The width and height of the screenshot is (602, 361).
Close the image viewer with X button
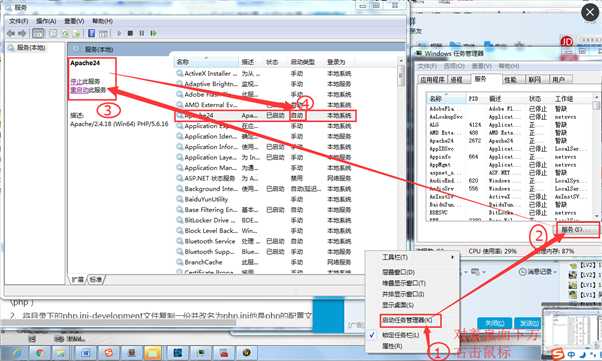(x=590, y=13)
